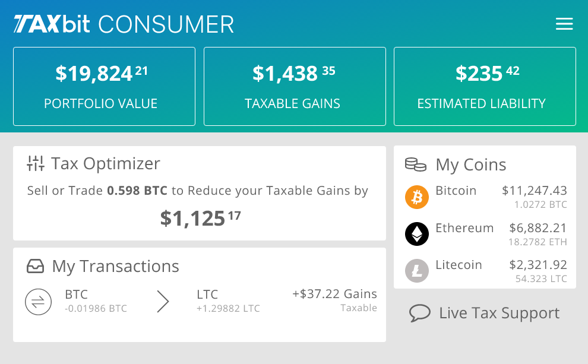Click the $1,125.17 tax reduction amount
588x364 pixels.
[x=200, y=219]
